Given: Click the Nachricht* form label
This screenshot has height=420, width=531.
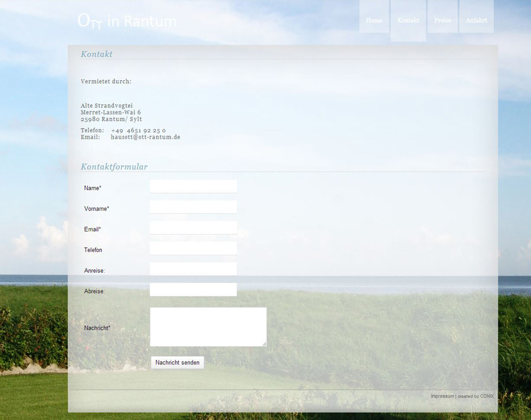Looking at the screenshot, I should (x=97, y=328).
